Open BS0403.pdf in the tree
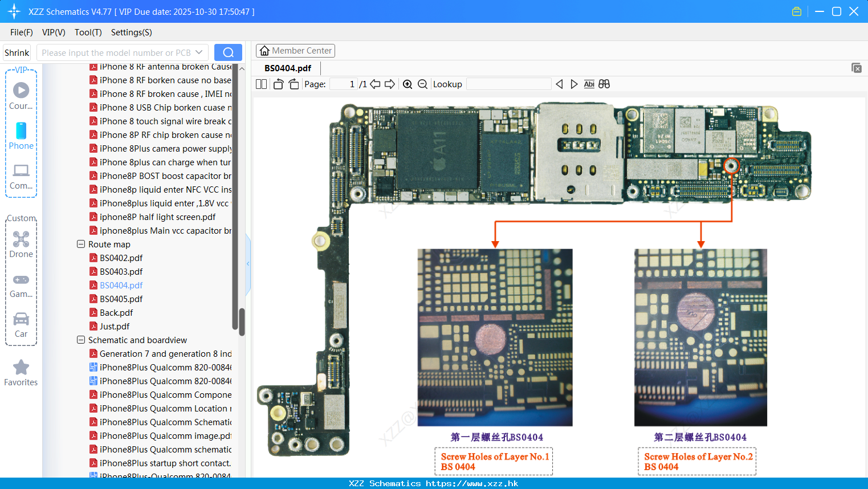The image size is (868, 489). pos(121,271)
